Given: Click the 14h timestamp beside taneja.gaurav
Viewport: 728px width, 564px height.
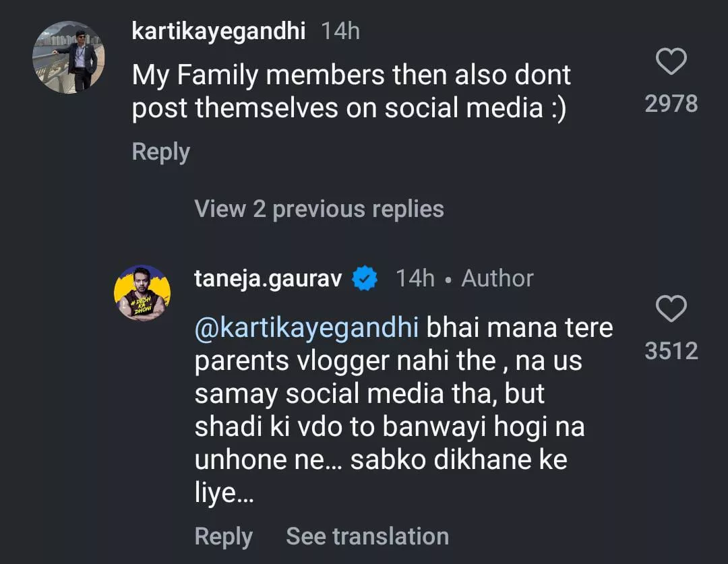Looking at the screenshot, I should point(415,278).
